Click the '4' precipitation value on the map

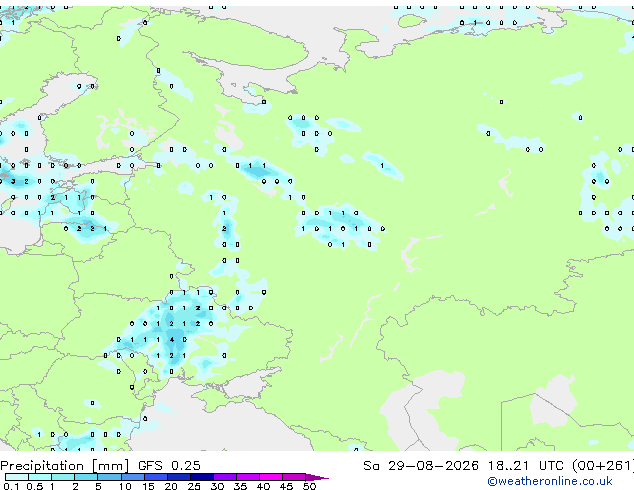pos(172,340)
